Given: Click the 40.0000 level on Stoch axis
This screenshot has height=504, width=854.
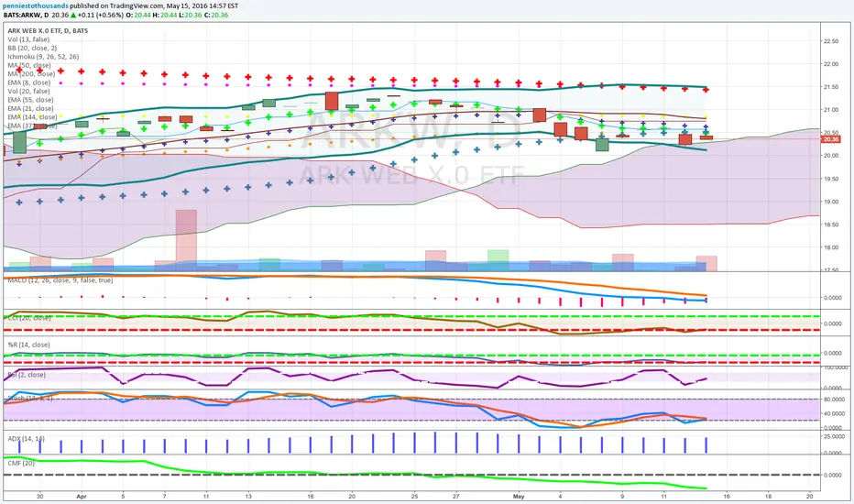Looking at the screenshot, I should (833, 413).
